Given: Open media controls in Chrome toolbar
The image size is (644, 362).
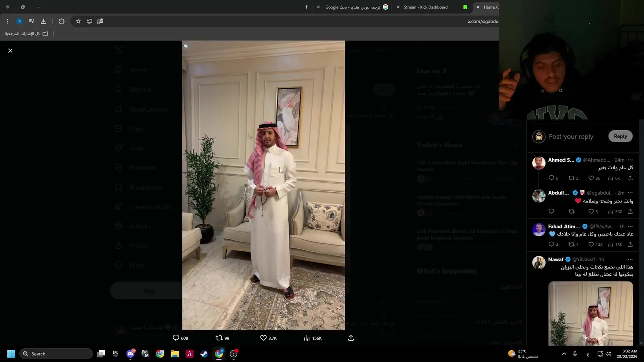Looking at the screenshot, I should (31, 21).
